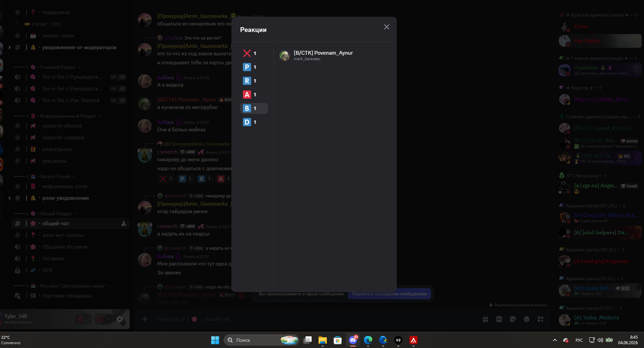The image size is (644, 348).
Task: Open File Explorer from taskbar
Action: tap(323, 340)
